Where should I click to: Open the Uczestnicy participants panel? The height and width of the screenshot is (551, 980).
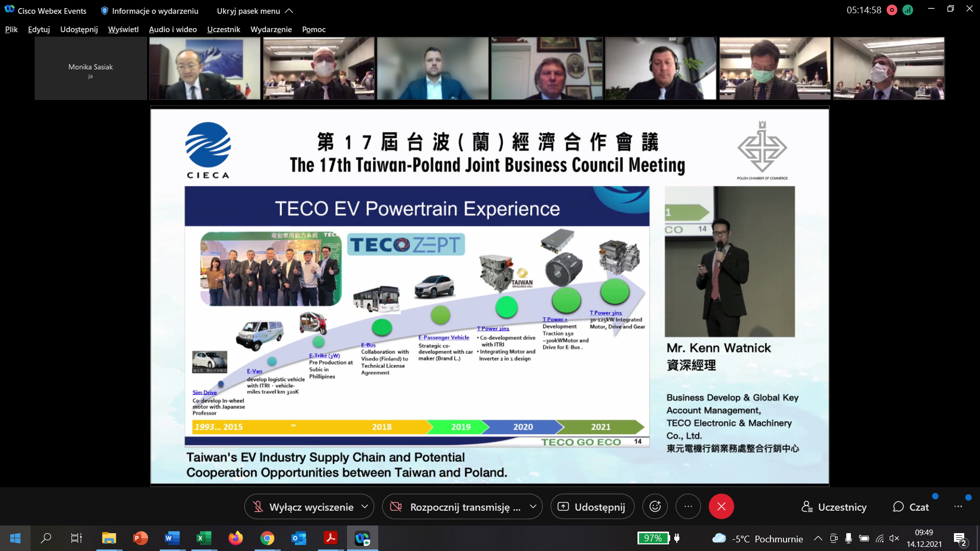point(834,507)
